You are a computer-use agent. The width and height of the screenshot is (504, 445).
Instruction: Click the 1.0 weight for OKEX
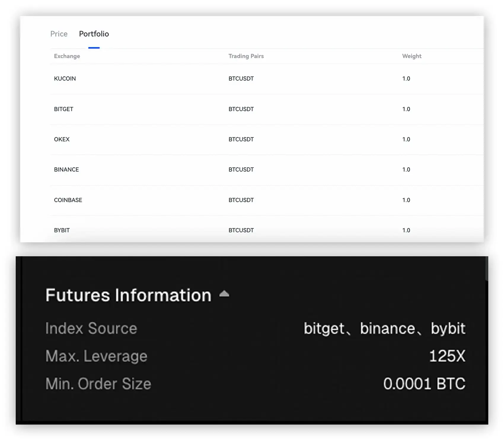tap(406, 139)
